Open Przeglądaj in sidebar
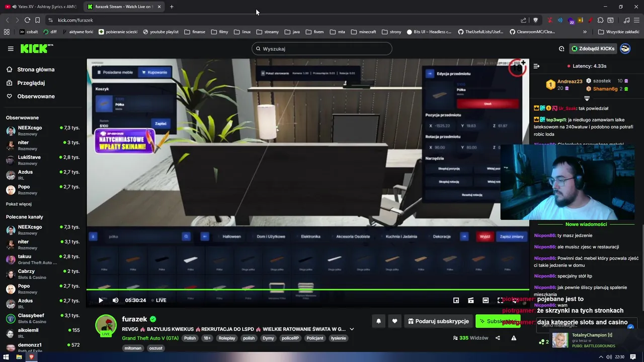644x362 pixels. (x=25, y=83)
